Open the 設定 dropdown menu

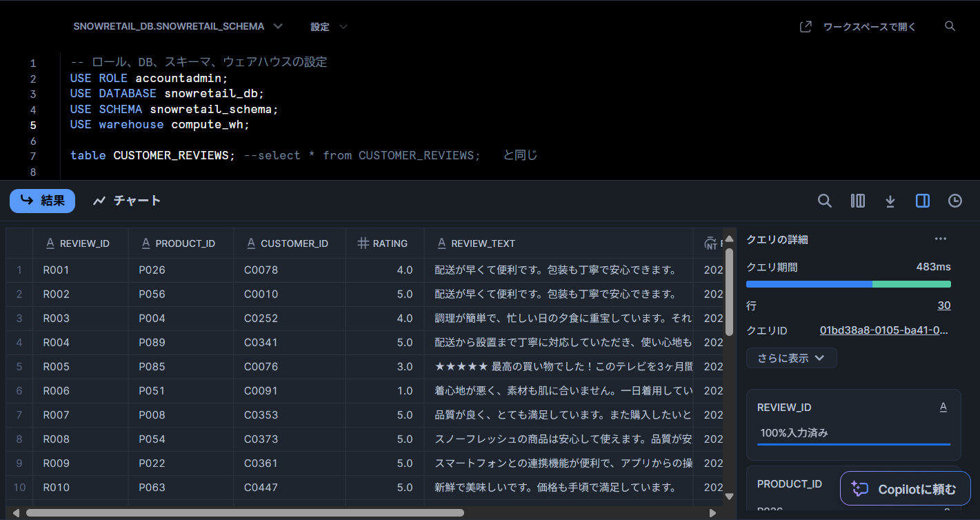[x=328, y=26]
